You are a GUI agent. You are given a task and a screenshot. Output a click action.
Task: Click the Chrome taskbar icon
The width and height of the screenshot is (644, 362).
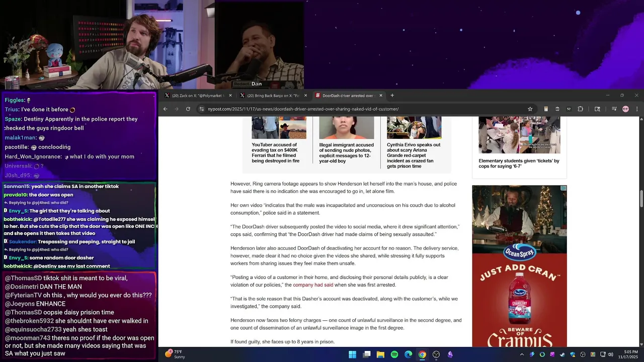[x=422, y=354]
